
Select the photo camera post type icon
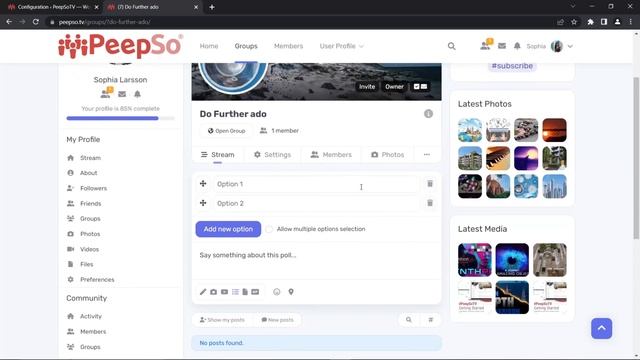[x=213, y=292]
